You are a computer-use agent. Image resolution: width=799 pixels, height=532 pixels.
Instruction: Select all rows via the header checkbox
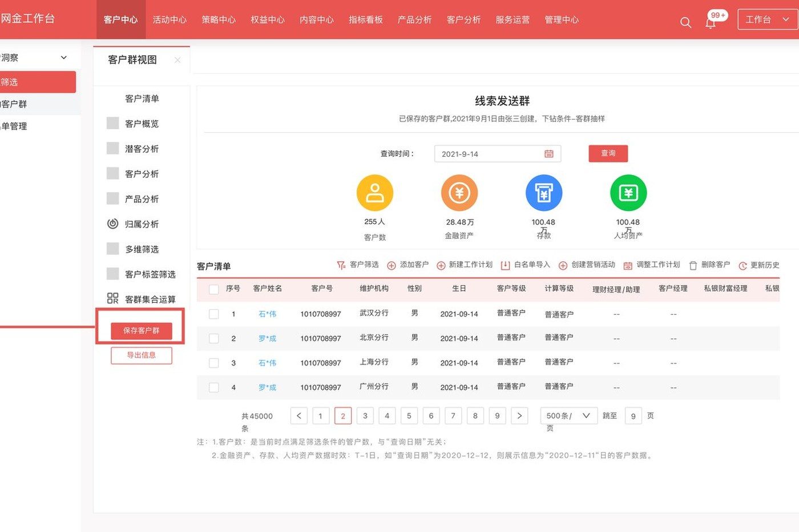214,289
